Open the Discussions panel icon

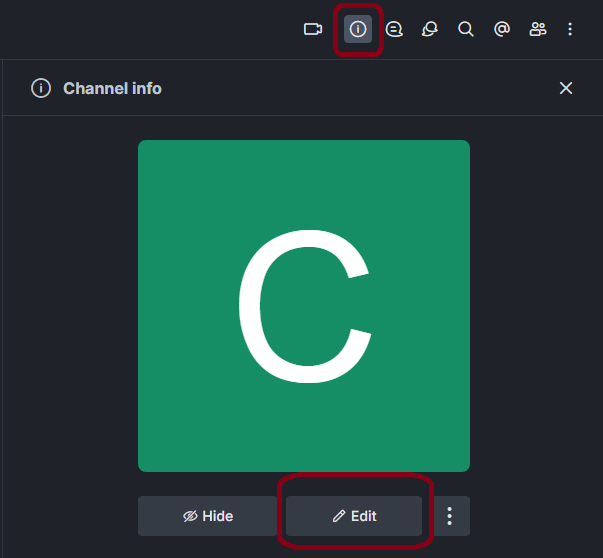pos(430,29)
